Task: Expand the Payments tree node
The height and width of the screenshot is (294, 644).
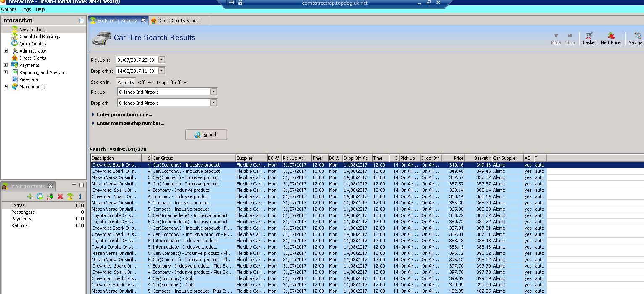Action: click(x=5, y=65)
